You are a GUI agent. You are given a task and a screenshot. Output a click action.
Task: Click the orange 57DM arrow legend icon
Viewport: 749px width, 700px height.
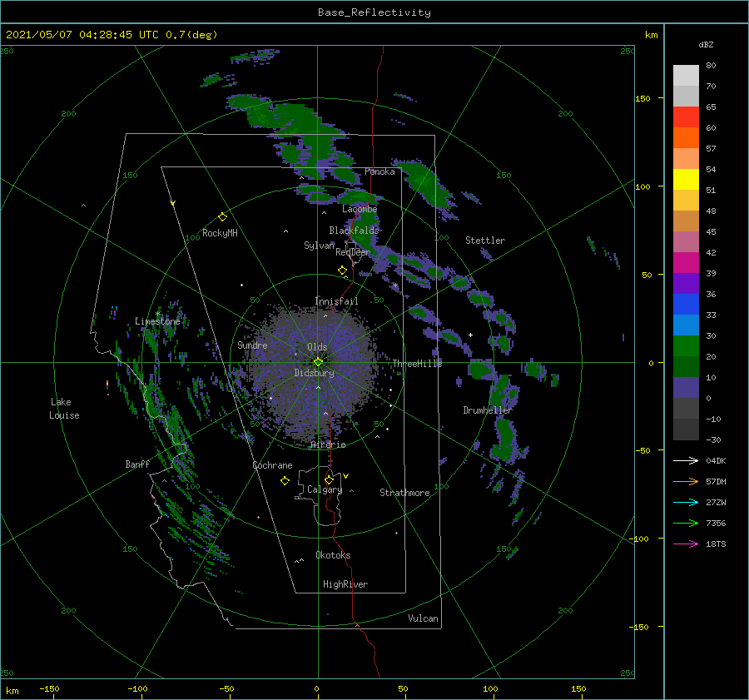click(x=686, y=482)
